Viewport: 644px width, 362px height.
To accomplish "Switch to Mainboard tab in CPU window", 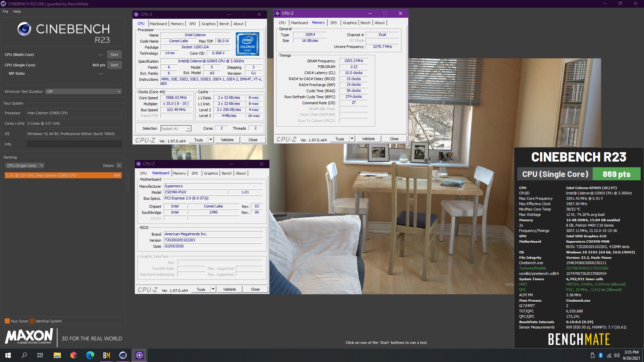I will [158, 24].
